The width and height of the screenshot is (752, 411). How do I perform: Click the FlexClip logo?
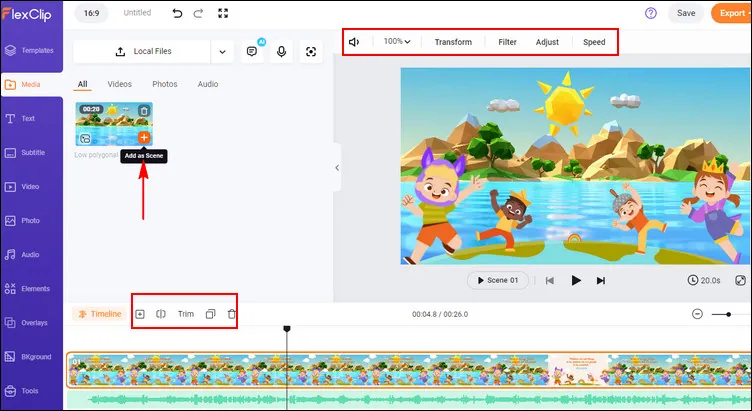27,15
